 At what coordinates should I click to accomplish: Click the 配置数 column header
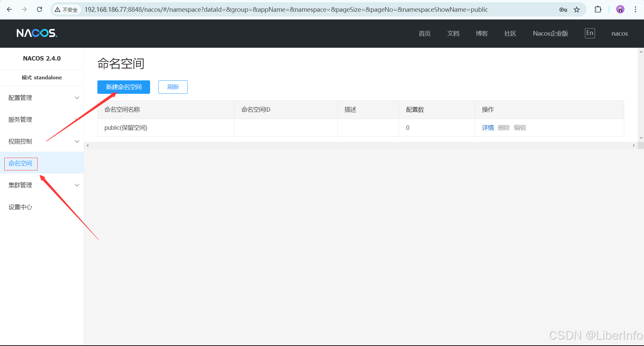click(437, 110)
